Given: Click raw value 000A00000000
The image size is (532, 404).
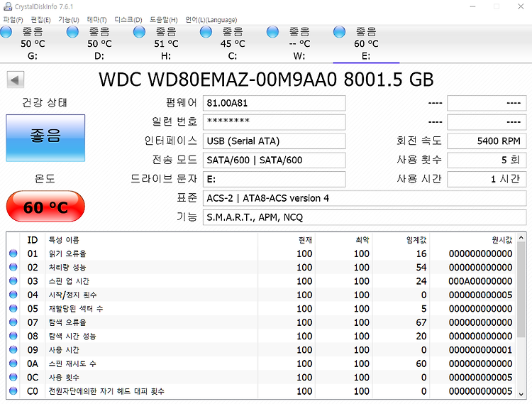Looking at the screenshot, I should (480, 281).
